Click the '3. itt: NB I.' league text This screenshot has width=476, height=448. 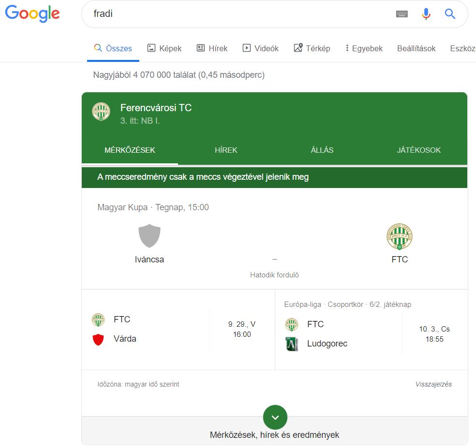140,121
